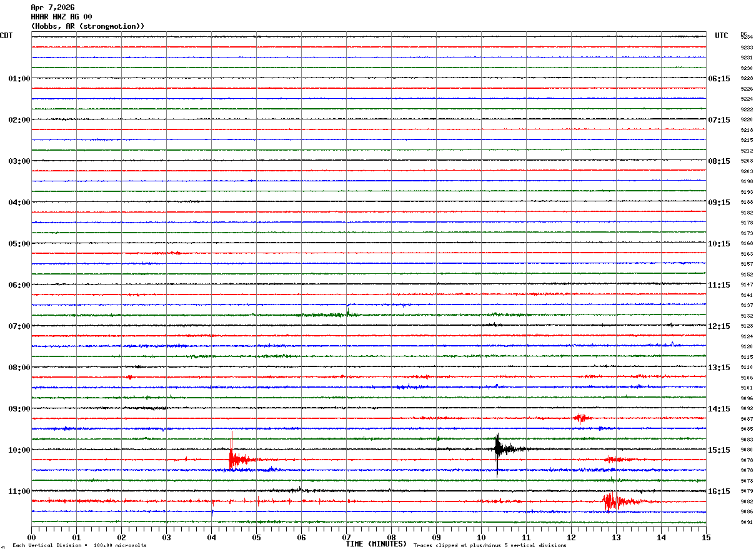Click DC offset value 9092
Viewport: 756px width, 554px height.
point(747,409)
